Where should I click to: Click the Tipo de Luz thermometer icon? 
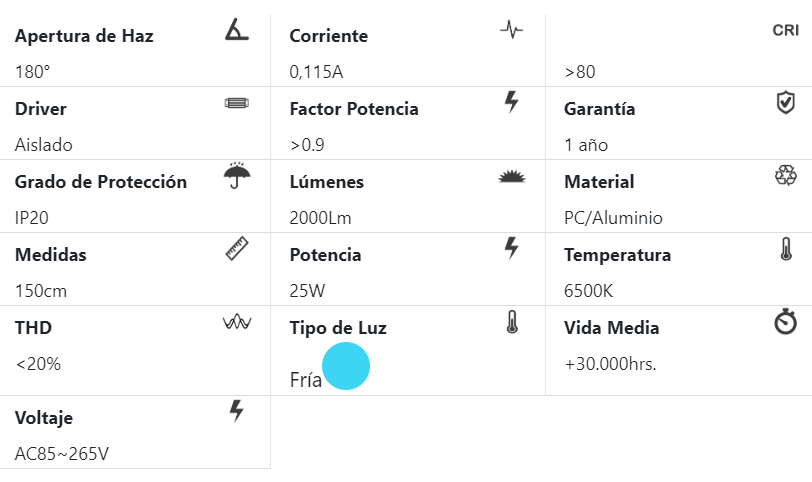point(512,321)
